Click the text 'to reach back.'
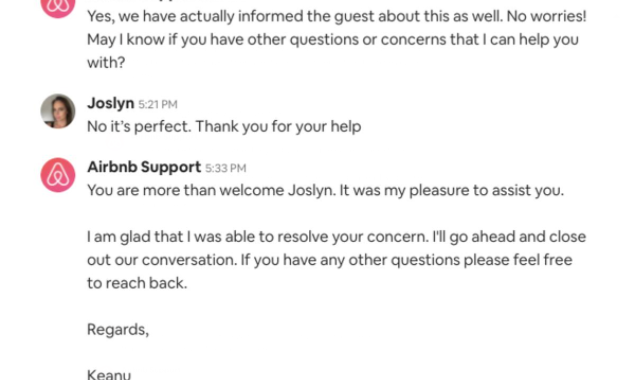This screenshot has width=634, height=380. coord(137,283)
